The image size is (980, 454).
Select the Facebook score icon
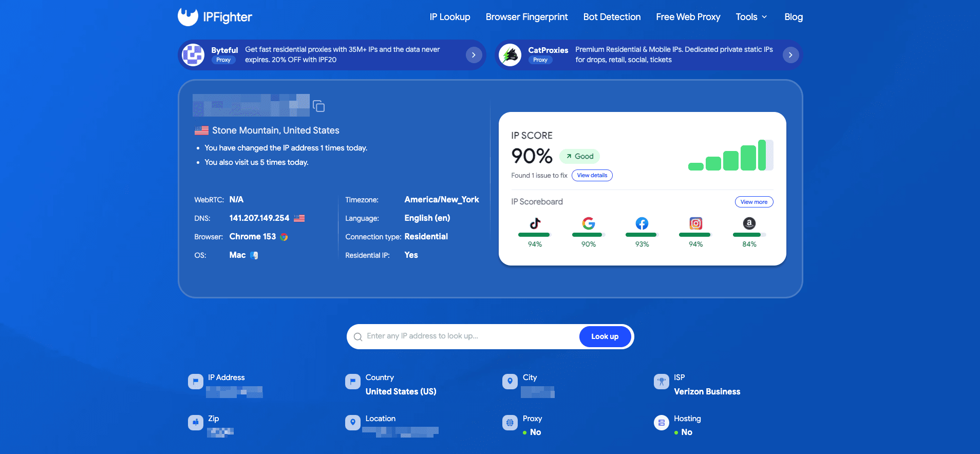point(642,223)
